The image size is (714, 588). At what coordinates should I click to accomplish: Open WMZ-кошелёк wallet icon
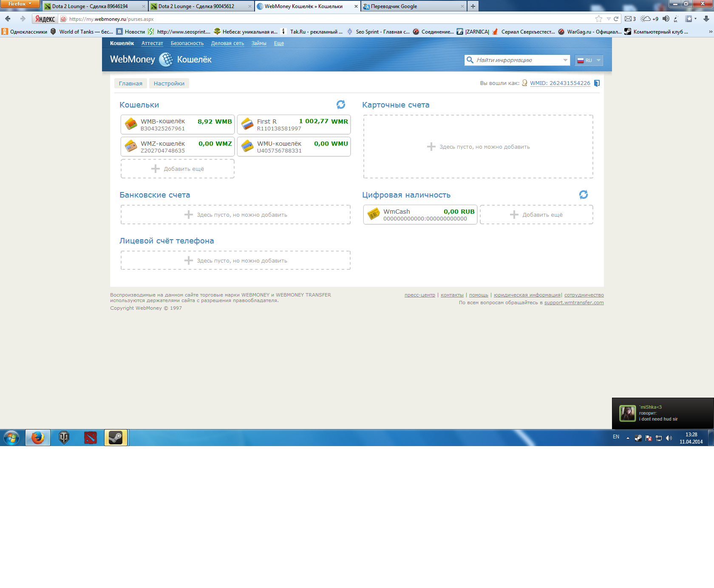click(x=131, y=147)
